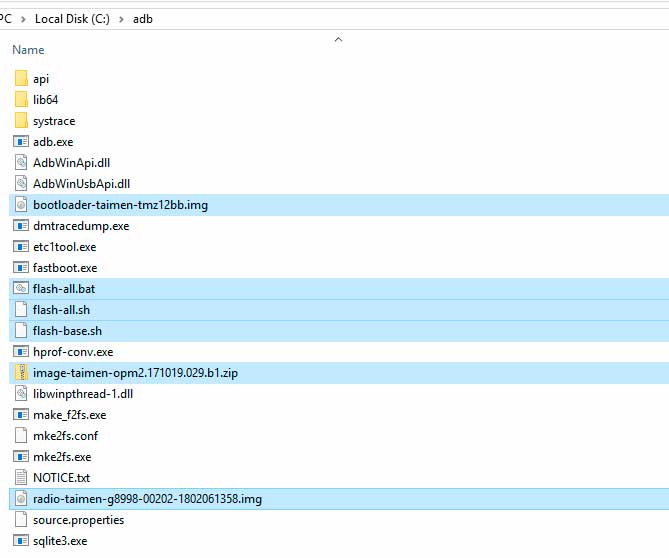Select mke2fs.conf file name
Image resolution: width=669 pixels, height=558 pixels.
click(65, 436)
